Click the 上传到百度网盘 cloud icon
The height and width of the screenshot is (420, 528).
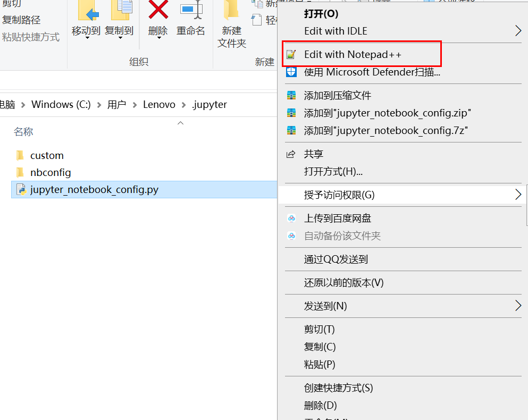coord(291,218)
